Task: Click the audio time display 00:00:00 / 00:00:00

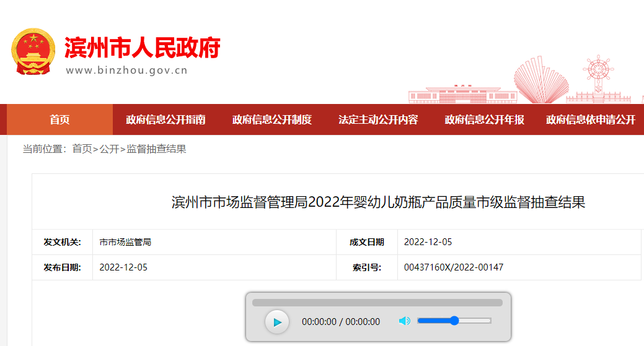Action: [341, 322]
